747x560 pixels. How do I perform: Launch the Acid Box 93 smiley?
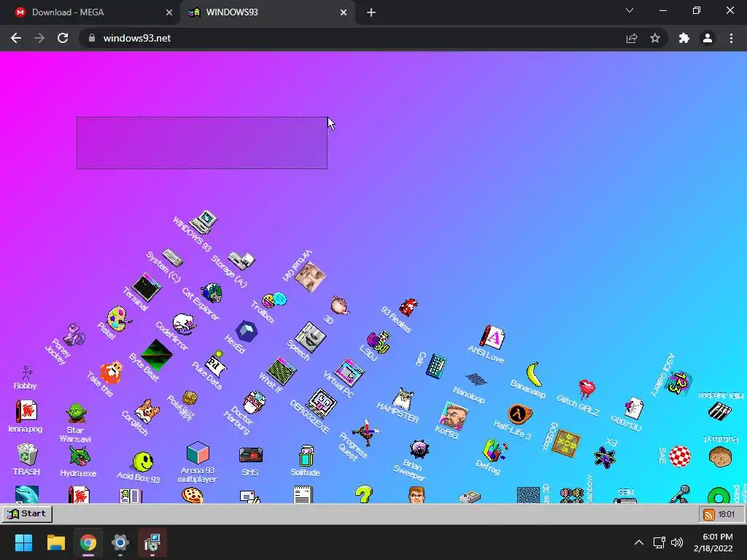click(142, 461)
